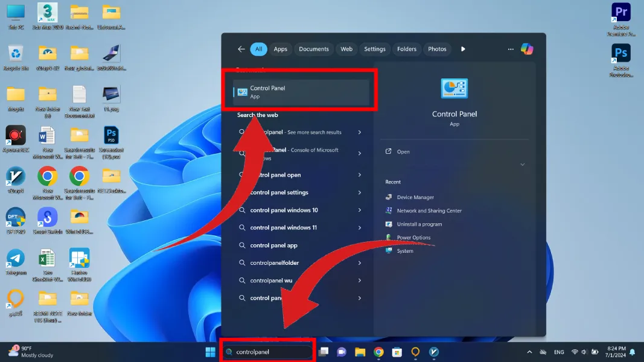
Task: Click the Windows Start button
Action: tap(211, 352)
